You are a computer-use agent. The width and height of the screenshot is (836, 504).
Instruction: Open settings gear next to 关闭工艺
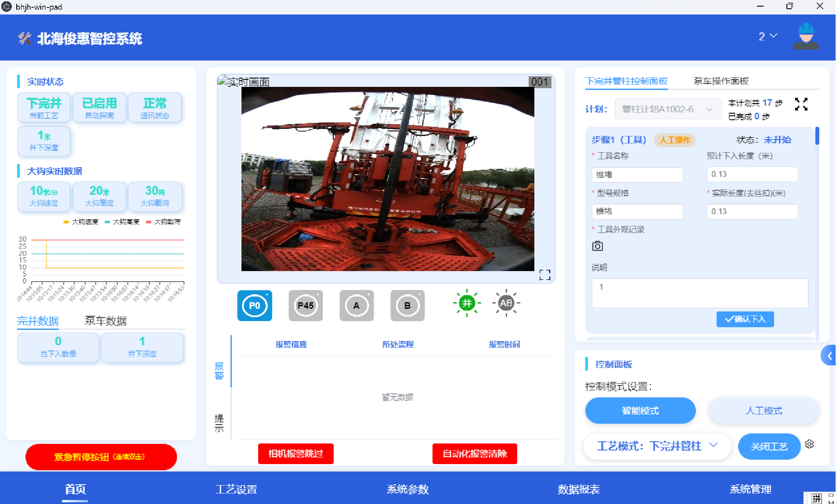point(810,444)
